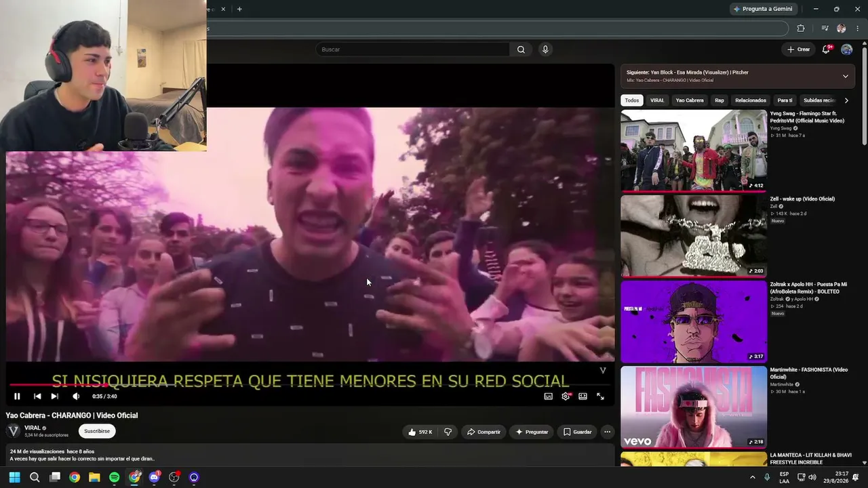Open the YouTube account avatar menu

point(846,49)
